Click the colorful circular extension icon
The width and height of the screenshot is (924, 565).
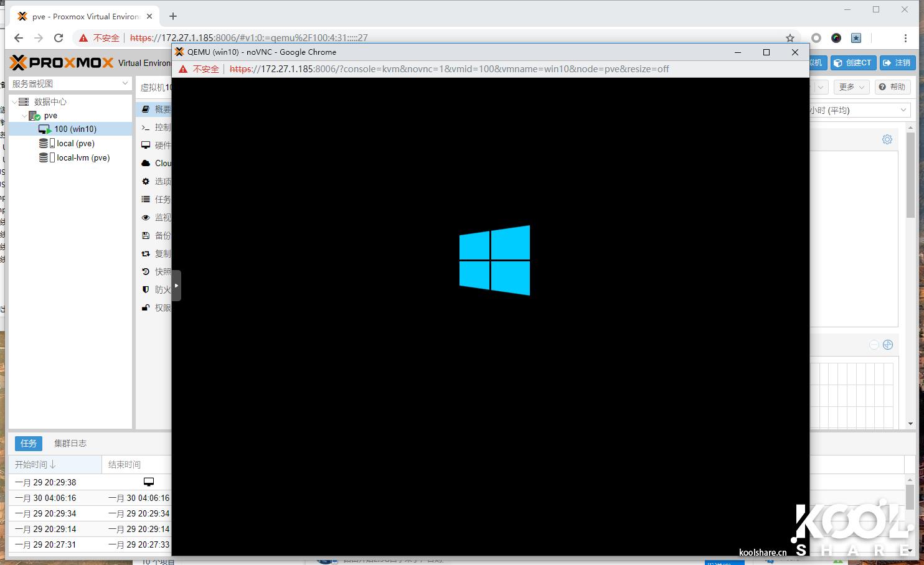click(x=836, y=38)
